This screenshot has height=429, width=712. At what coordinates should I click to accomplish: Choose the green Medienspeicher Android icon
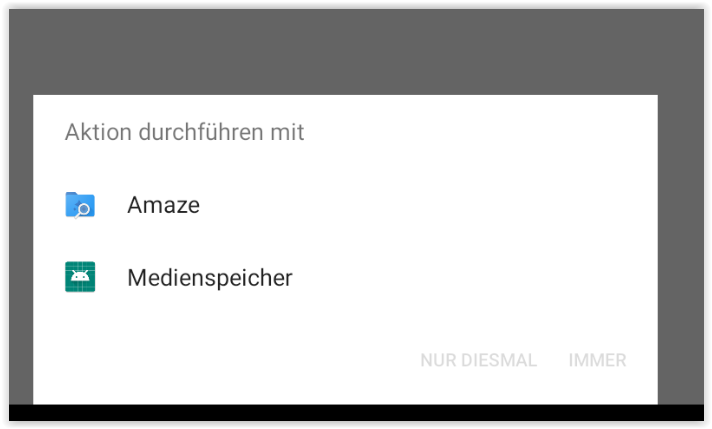80,277
